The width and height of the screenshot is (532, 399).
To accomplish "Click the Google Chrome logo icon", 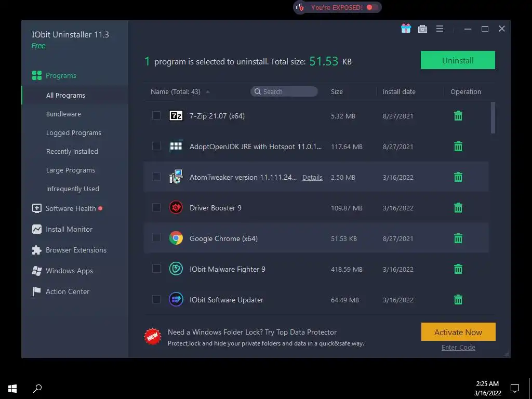I will click(176, 238).
